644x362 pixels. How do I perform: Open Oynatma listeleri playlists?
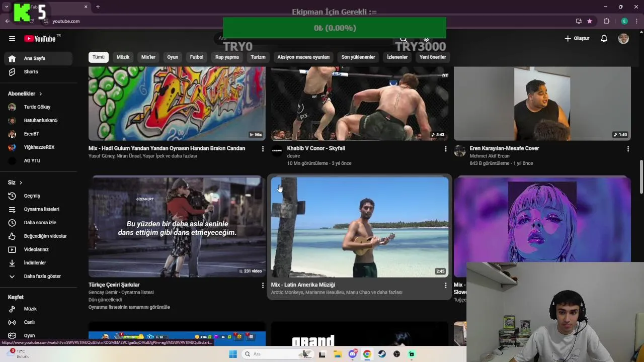pyautogui.click(x=38, y=209)
